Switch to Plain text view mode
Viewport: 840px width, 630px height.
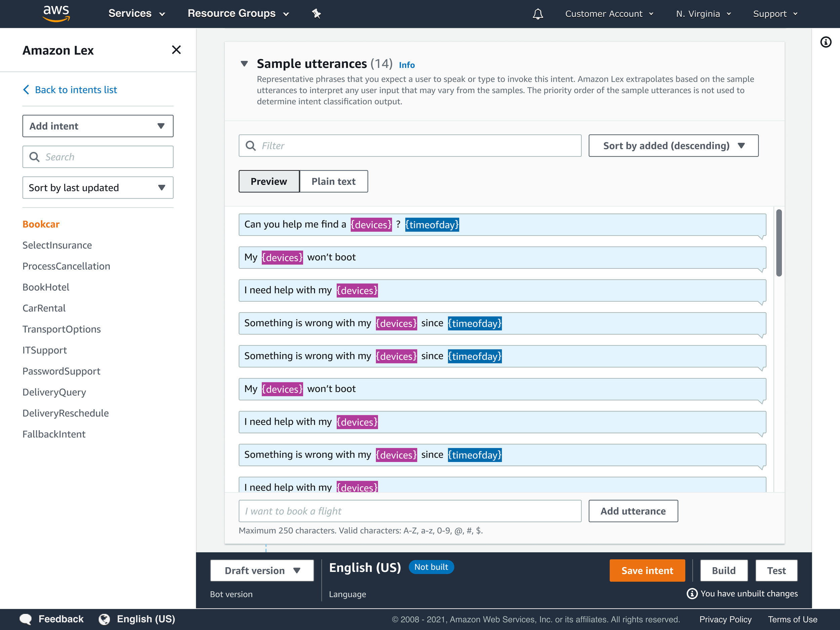[x=333, y=181]
